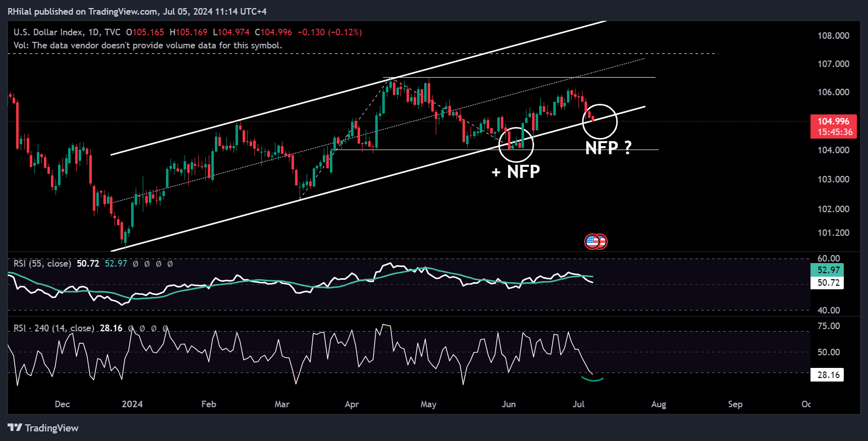Click the open value O105.165 in legend

click(145, 32)
